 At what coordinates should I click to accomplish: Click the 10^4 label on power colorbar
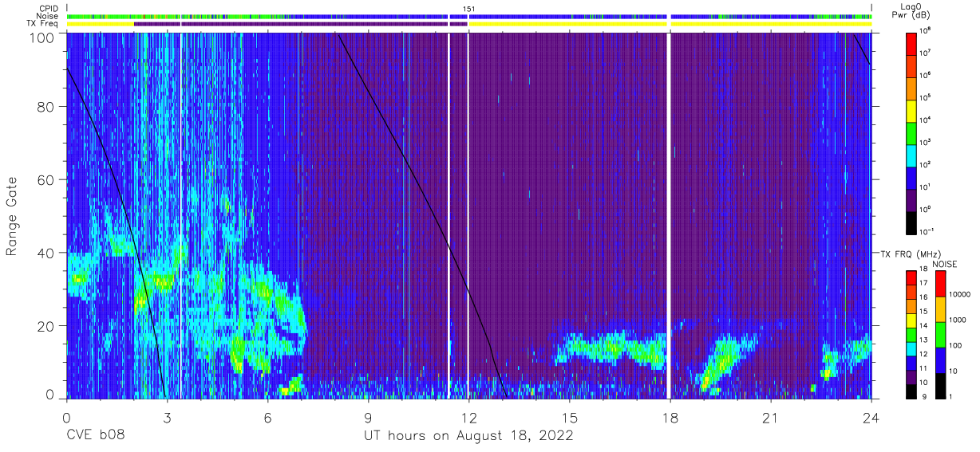click(x=926, y=120)
